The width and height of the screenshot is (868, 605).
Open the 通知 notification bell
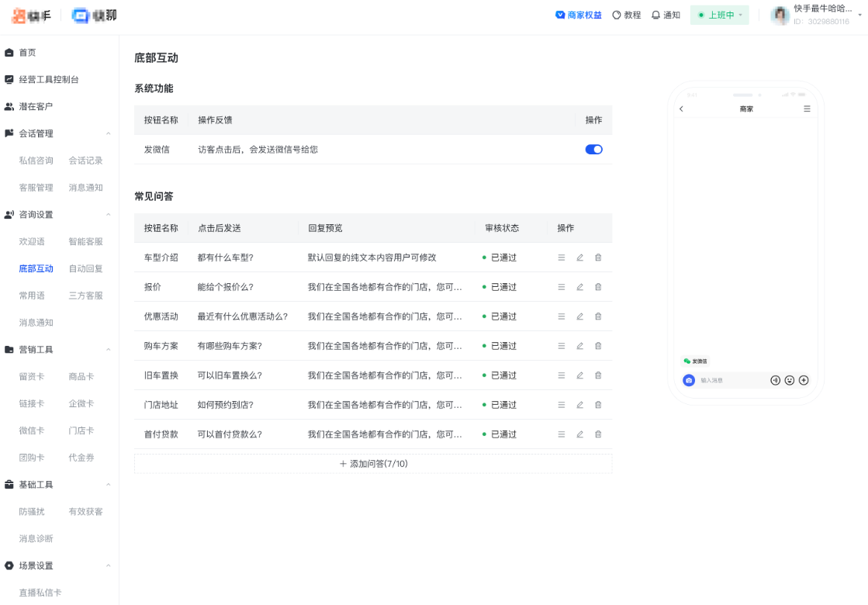666,15
